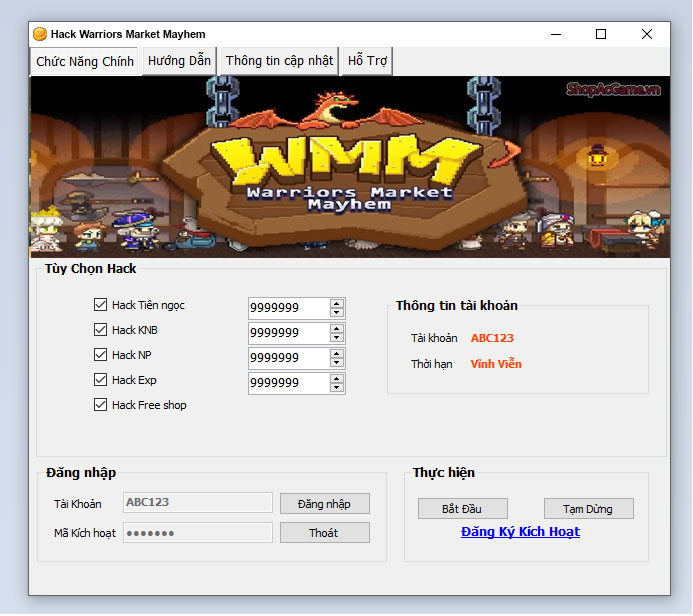Viewport: 693px width, 616px height.
Task: Click the Warriors Market Mayhem banner image
Action: coord(350,167)
